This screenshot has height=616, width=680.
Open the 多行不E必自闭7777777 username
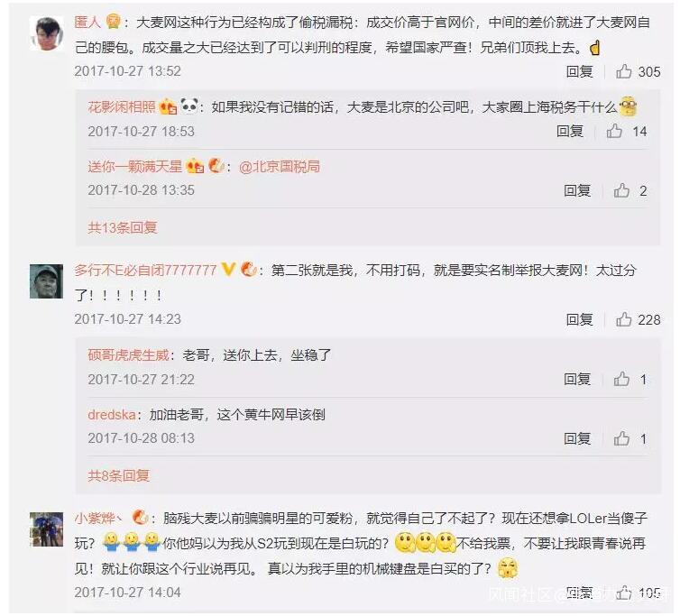point(145,271)
